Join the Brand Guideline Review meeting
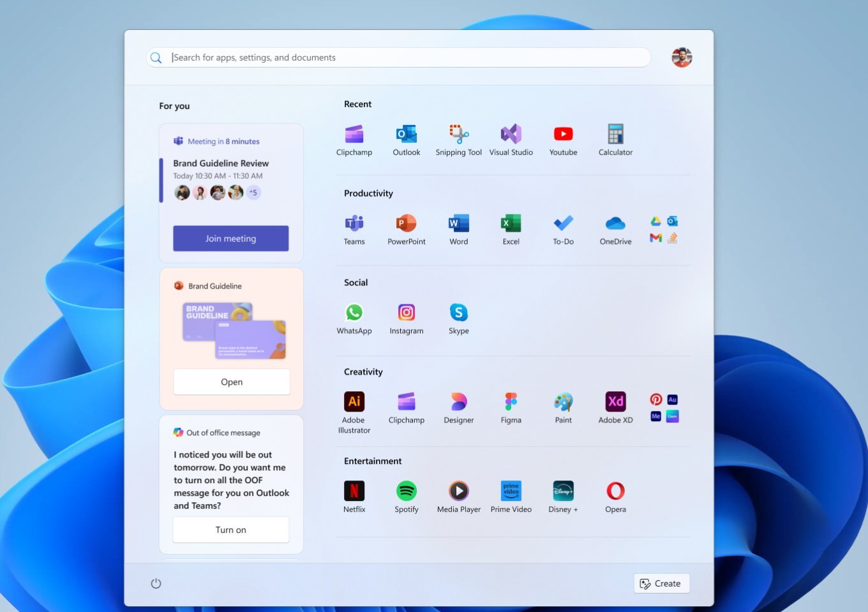This screenshot has height=612, width=868. coord(230,238)
